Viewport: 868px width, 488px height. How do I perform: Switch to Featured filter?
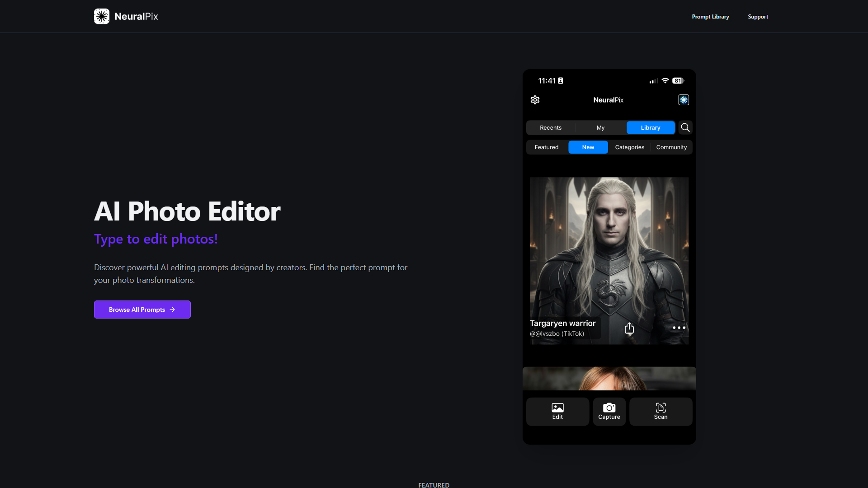(x=547, y=147)
